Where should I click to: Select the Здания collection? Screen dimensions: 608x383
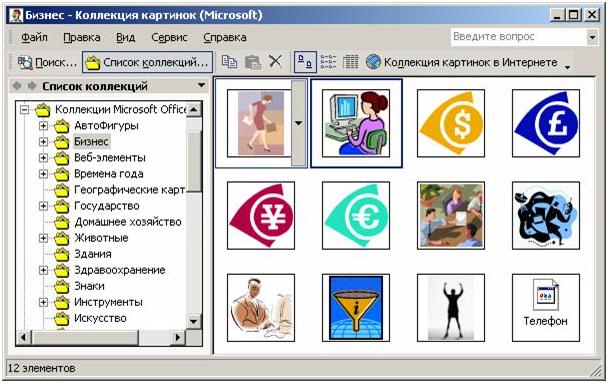coord(93,254)
